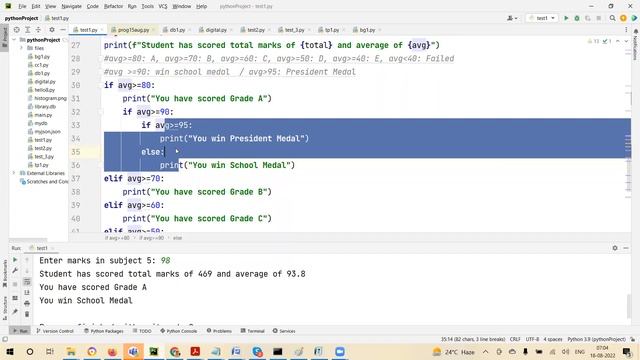Open the JetBrains Toolbox colored icon top right

coord(634,18)
